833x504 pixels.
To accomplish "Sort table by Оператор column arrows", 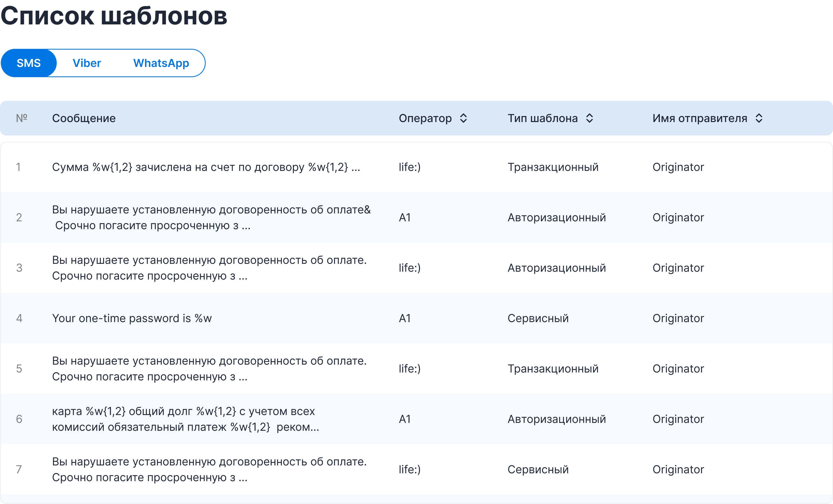I will (x=463, y=118).
